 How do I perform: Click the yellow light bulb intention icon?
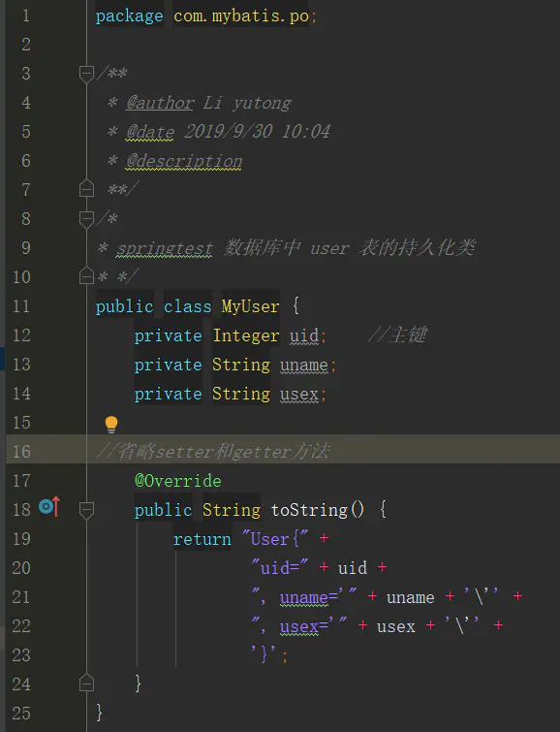(x=111, y=424)
